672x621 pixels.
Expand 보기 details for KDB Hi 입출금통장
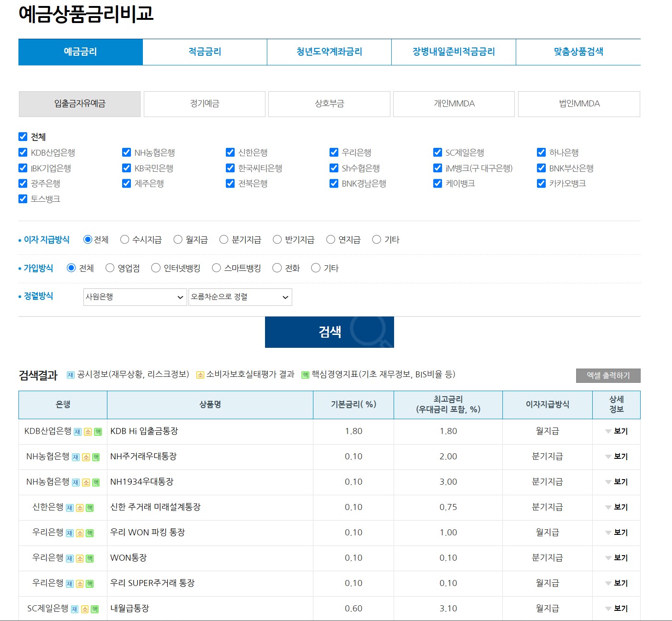pos(616,431)
